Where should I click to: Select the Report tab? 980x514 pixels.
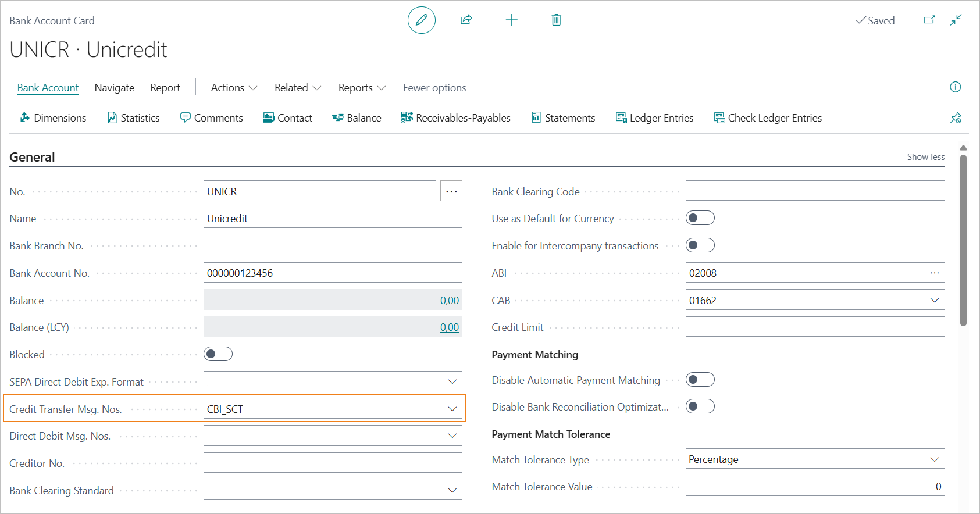pos(165,88)
